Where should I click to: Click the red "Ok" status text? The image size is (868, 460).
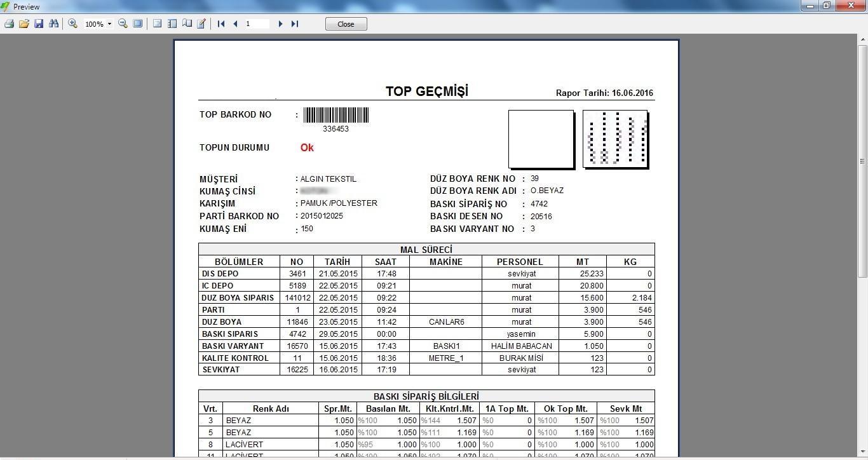coord(307,147)
